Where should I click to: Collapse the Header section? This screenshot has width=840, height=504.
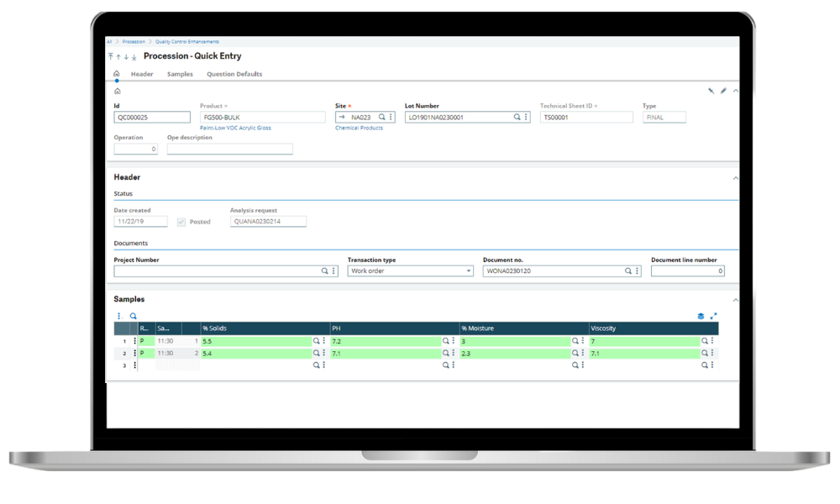[x=736, y=178]
